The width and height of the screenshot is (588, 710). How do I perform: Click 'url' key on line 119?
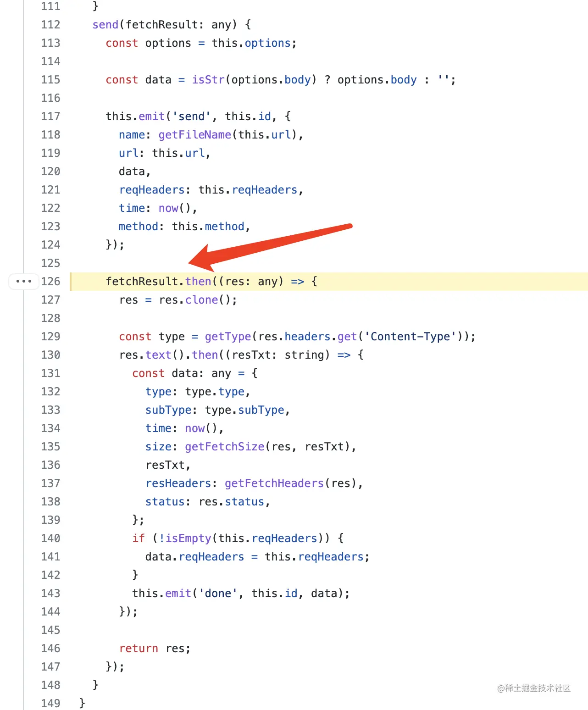pos(128,153)
